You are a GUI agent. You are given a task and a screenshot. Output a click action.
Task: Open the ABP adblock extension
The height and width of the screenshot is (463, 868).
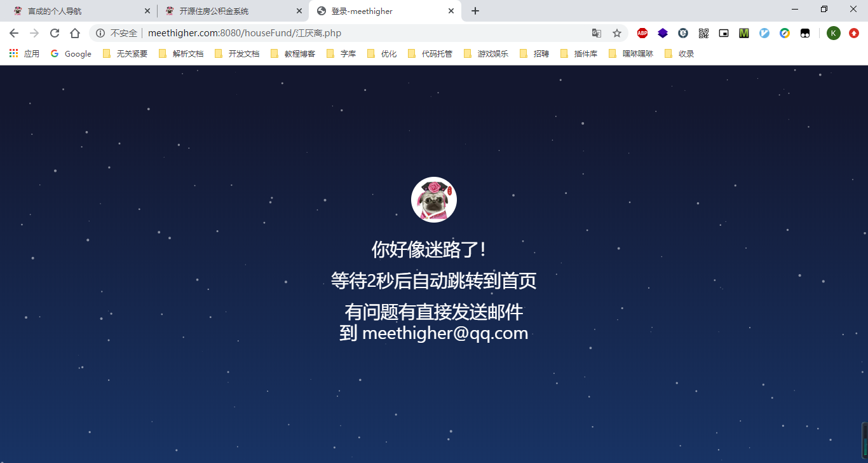point(642,33)
